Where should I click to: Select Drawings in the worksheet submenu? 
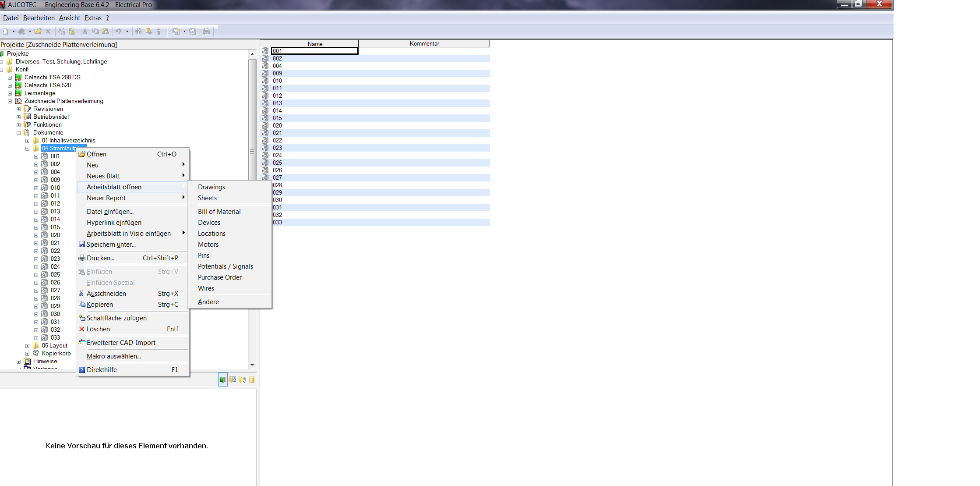(x=229, y=187)
